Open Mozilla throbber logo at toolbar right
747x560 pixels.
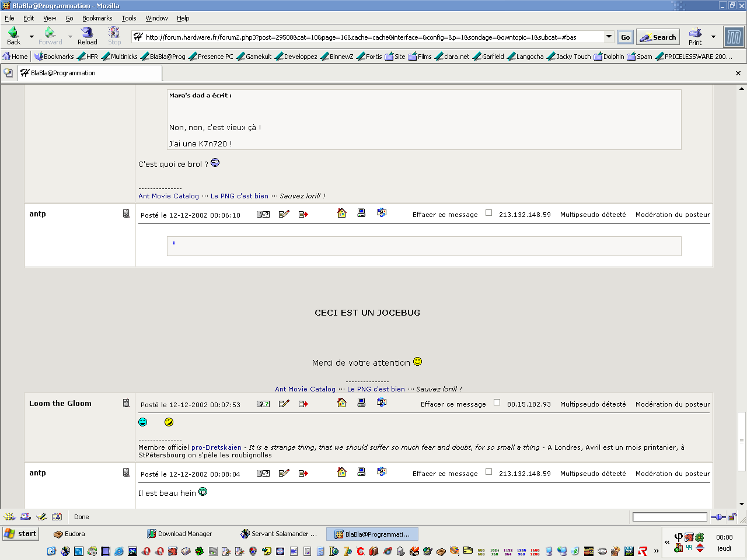pyautogui.click(x=734, y=37)
